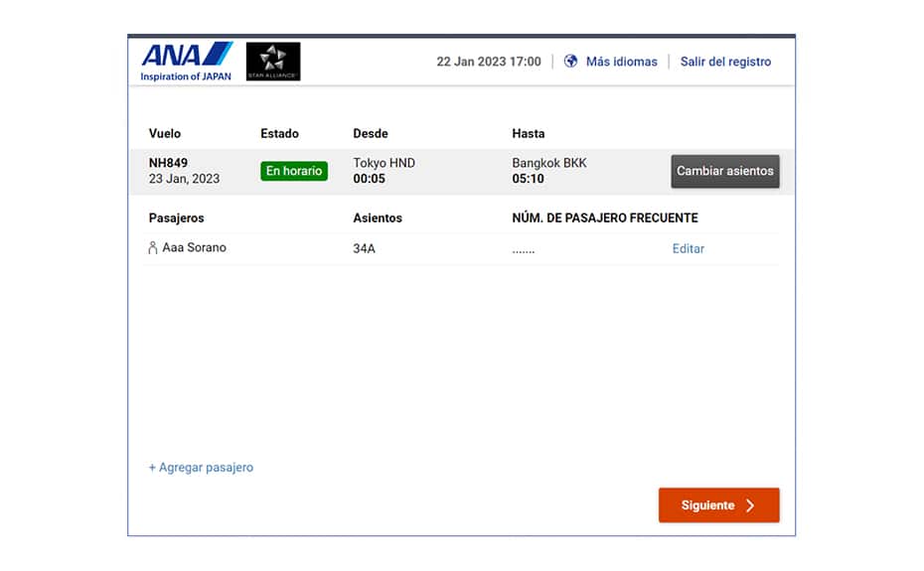
Task: Select passenger name Aaa Sorano
Action: [x=194, y=247]
